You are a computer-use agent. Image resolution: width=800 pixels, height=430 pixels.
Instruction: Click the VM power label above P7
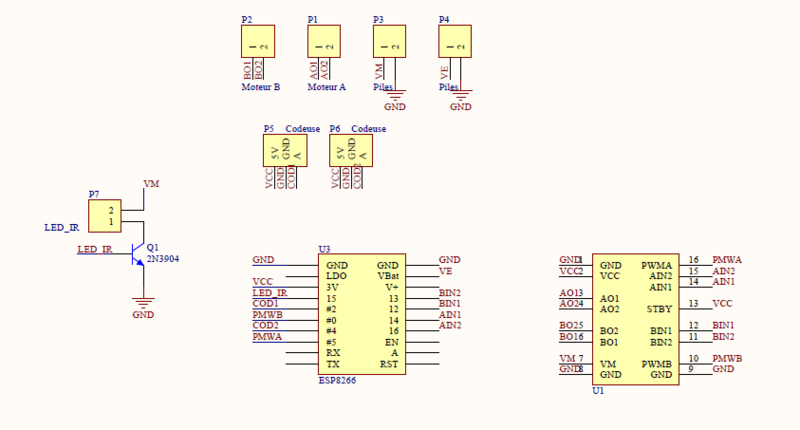[x=151, y=185]
